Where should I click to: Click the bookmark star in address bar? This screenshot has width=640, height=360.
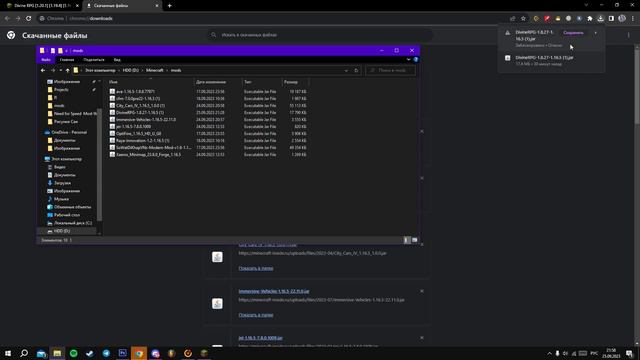(523, 18)
